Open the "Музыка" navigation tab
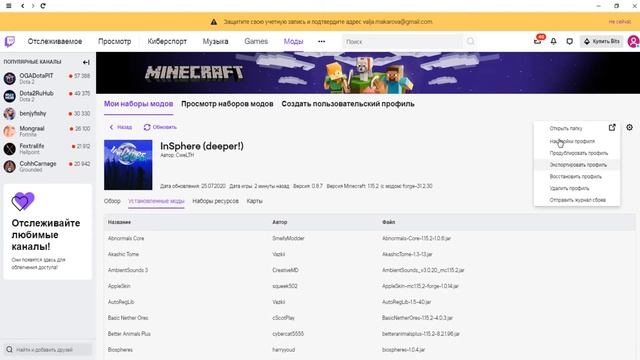The height and width of the screenshot is (360, 640). click(x=216, y=41)
